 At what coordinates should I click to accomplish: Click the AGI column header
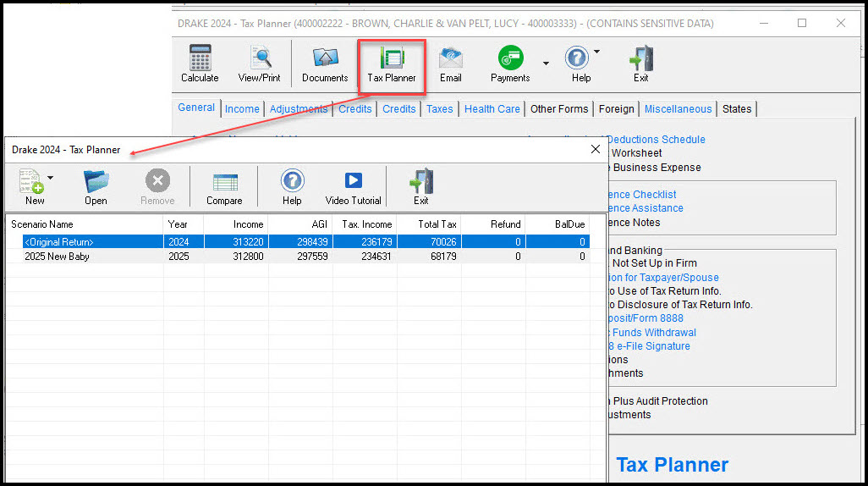pos(300,224)
